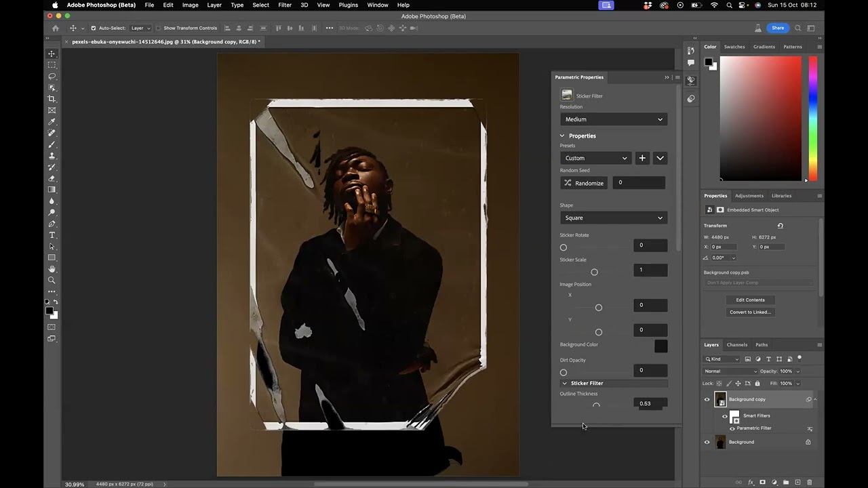Open the Resolution Medium dropdown
Image resolution: width=868 pixels, height=488 pixels.
pos(614,119)
